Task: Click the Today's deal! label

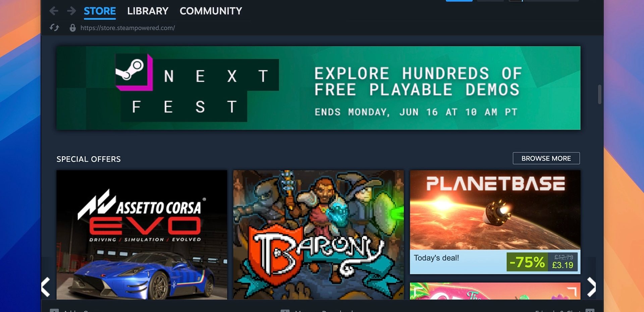Action: 436,258
